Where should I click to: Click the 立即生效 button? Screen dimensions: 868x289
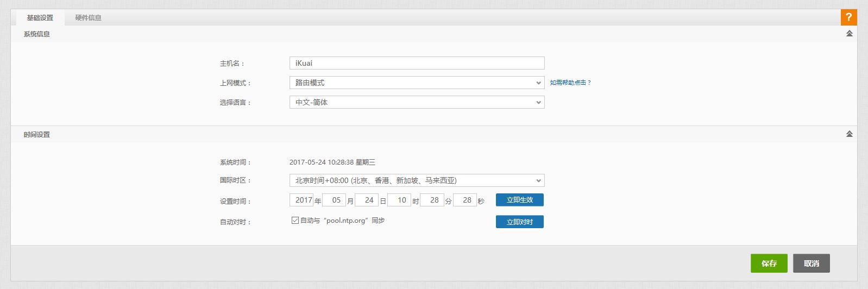click(x=519, y=200)
